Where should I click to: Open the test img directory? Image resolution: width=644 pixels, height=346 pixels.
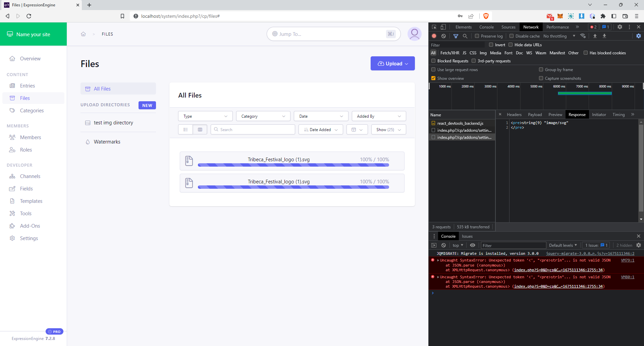point(113,122)
